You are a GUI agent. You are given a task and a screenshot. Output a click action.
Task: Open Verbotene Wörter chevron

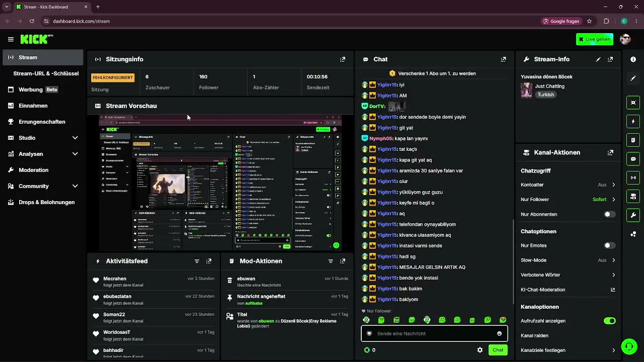pos(613,275)
